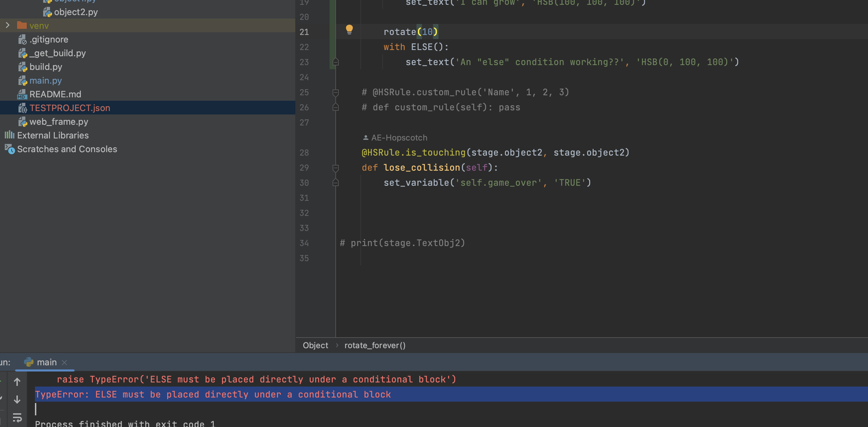Collapse the fold marker at line 25
868x427 pixels.
[336, 93]
